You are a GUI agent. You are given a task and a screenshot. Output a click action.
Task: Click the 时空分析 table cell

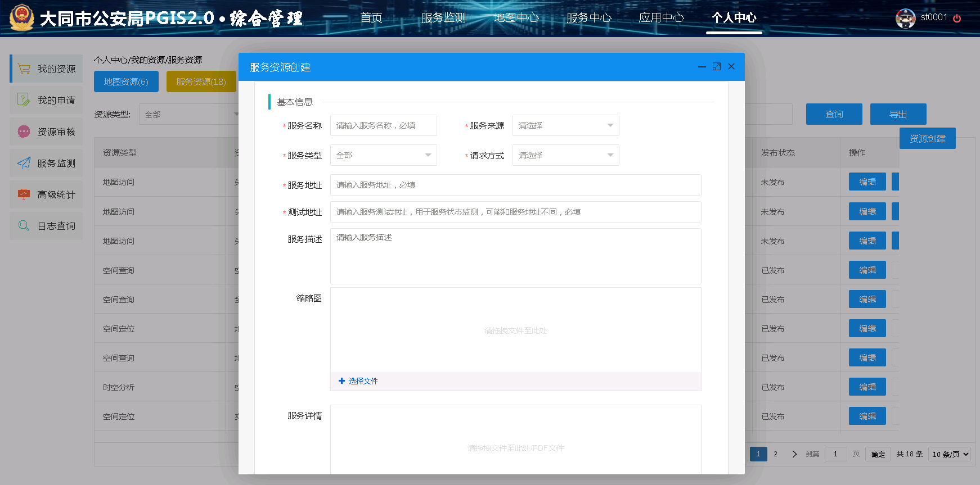click(x=119, y=387)
